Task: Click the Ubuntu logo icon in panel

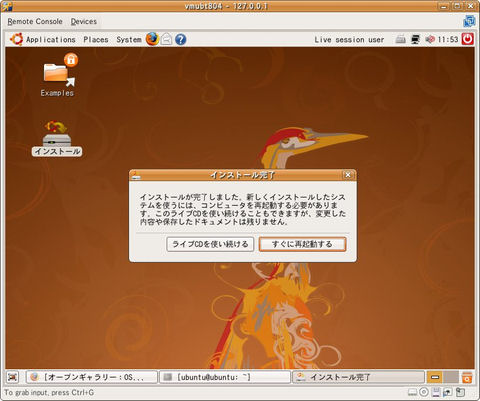Action: pos(16,39)
